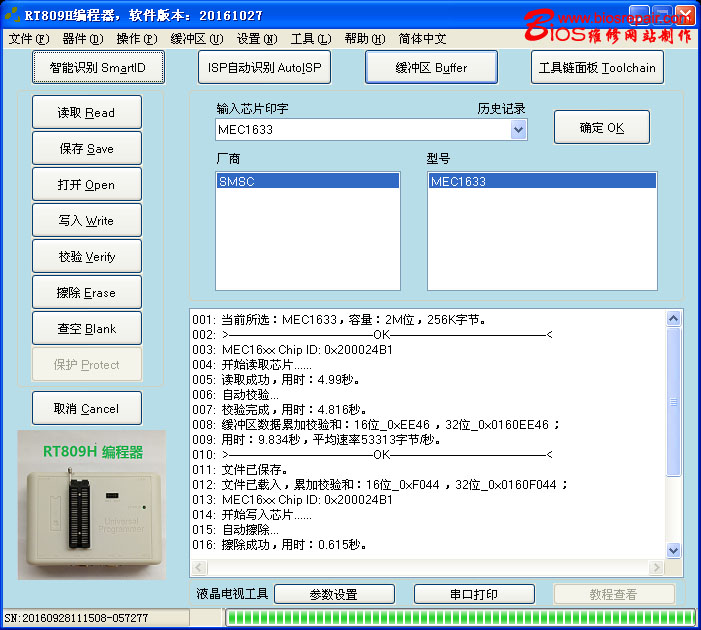Select SMSC in the manufacturer list
701x630 pixels.
308,181
